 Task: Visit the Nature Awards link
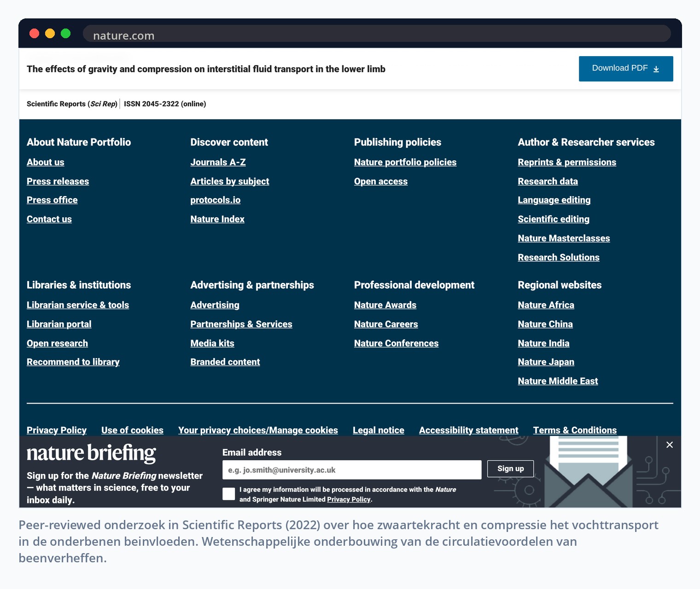click(x=385, y=305)
